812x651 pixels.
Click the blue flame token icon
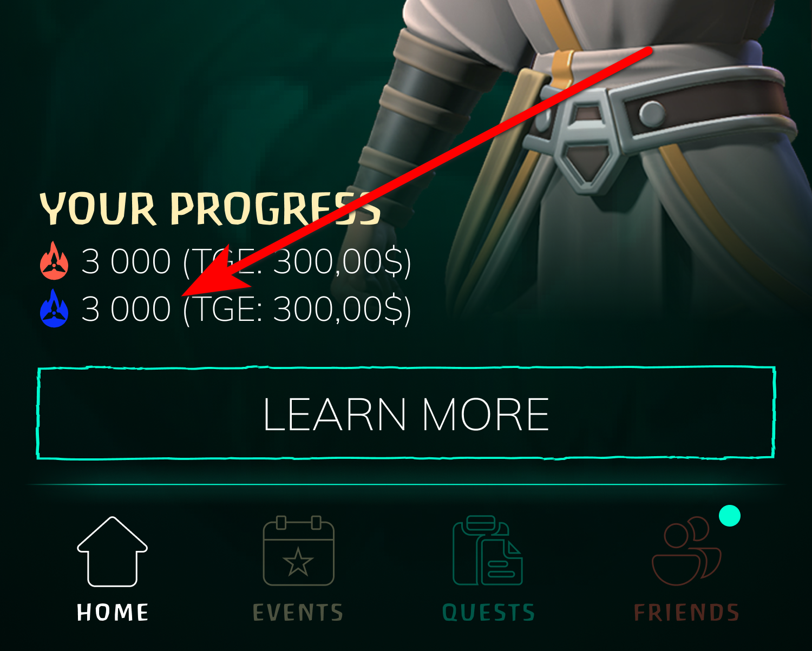tap(54, 308)
